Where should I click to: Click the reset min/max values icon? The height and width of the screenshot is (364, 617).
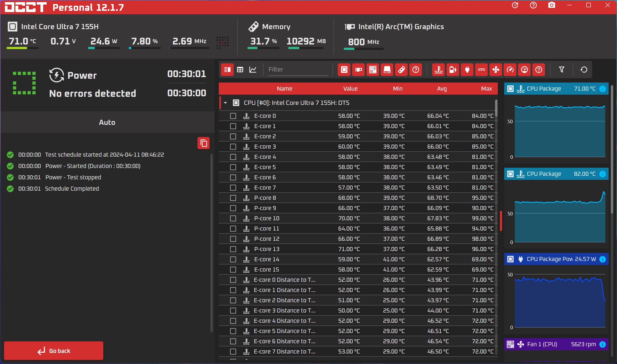(584, 70)
